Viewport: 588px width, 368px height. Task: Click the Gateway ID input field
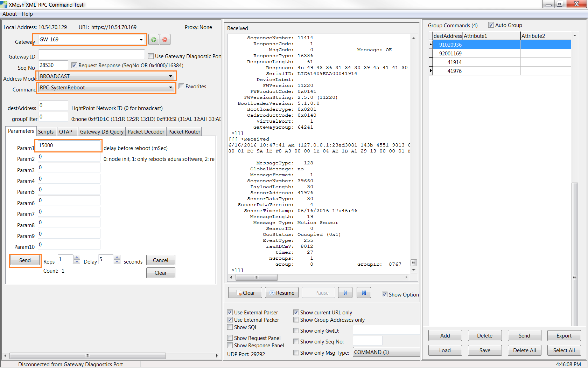[91, 54]
